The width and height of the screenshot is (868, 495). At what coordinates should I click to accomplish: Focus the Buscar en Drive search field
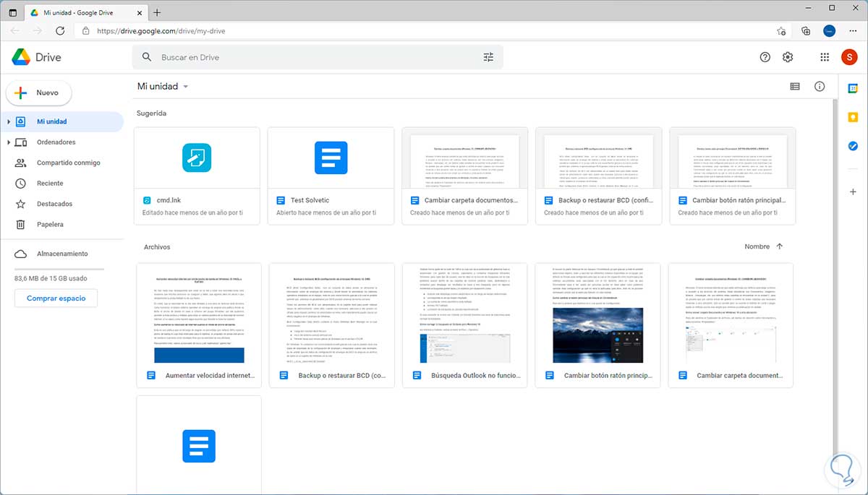click(x=317, y=57)
